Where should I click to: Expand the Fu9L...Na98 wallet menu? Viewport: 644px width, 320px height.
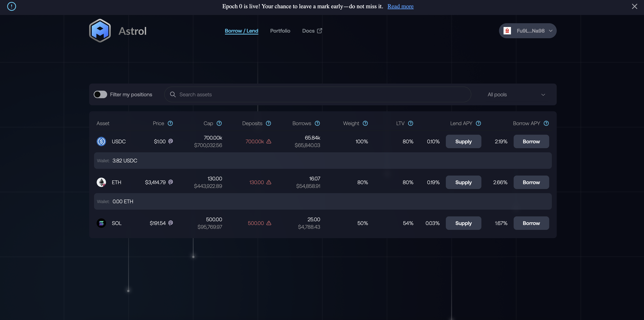click(x=527, y=31)
